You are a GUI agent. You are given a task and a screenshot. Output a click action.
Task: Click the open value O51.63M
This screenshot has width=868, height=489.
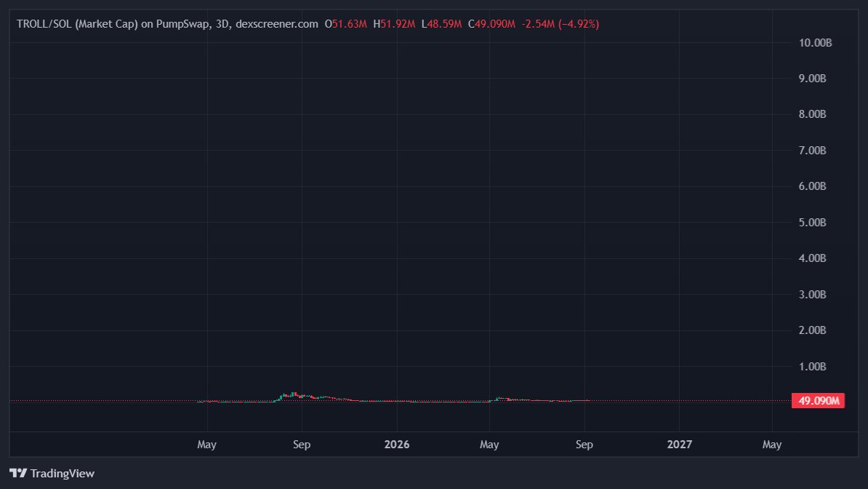pos(346,24)
